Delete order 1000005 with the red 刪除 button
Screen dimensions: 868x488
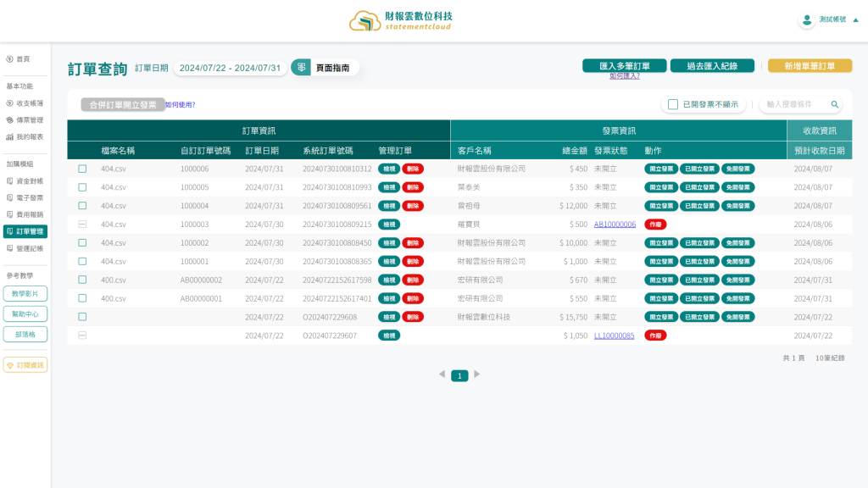413,187
